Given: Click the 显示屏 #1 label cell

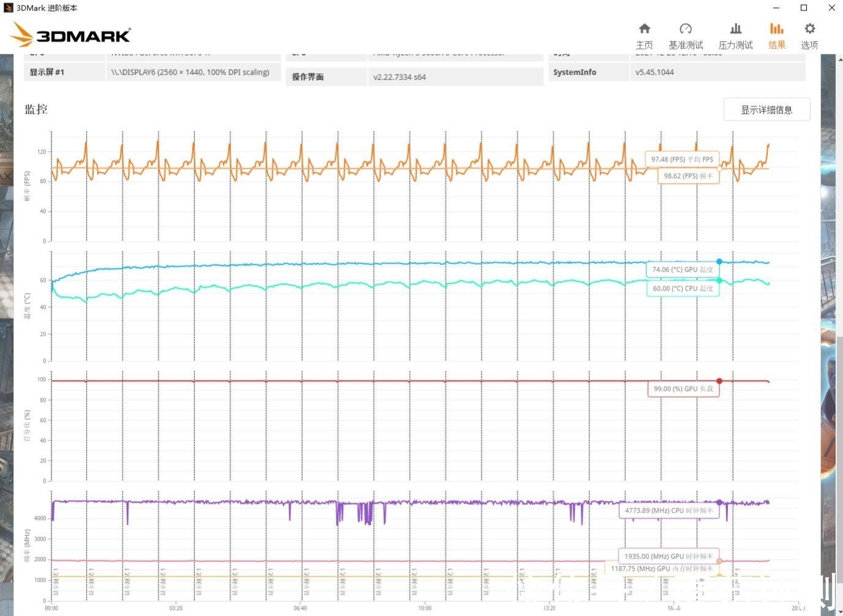Looking at the screenshot, I should 64,72.
